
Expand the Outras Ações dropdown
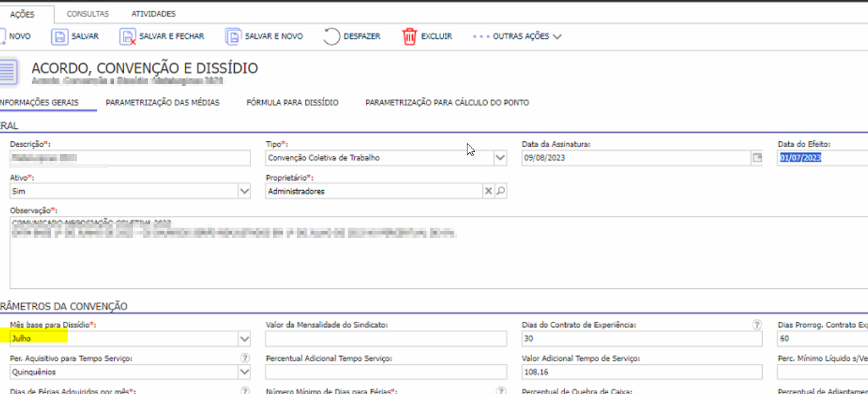click(557, 37)
